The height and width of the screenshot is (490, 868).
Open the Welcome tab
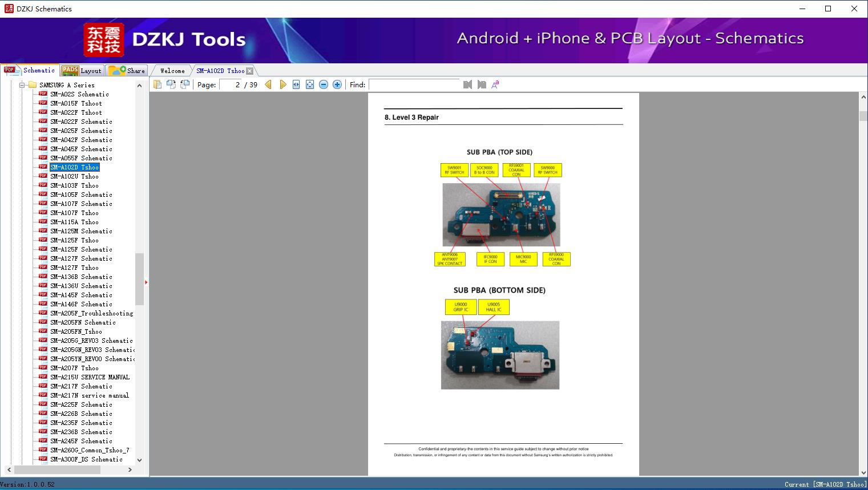[172, 71]
